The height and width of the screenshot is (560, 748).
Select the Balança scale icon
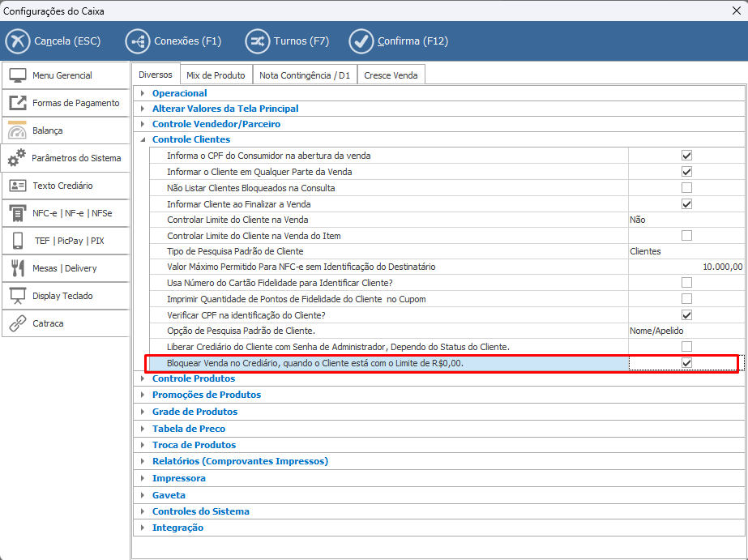18,130
